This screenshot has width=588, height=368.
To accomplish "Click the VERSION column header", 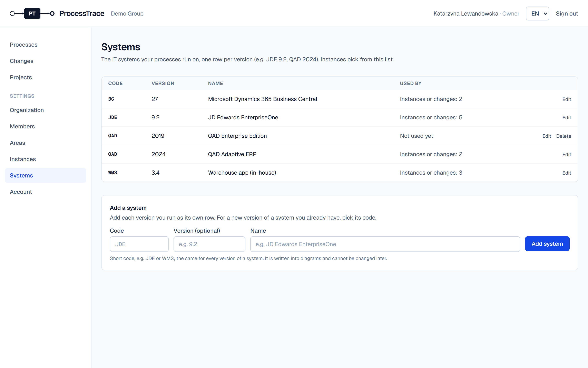I will click(x=163, y=83).
